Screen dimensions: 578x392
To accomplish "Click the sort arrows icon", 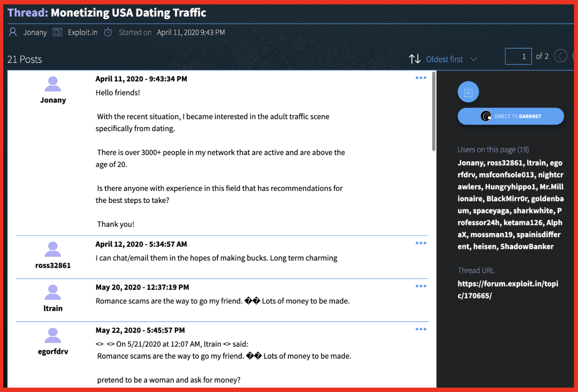I will pos(414,59).
